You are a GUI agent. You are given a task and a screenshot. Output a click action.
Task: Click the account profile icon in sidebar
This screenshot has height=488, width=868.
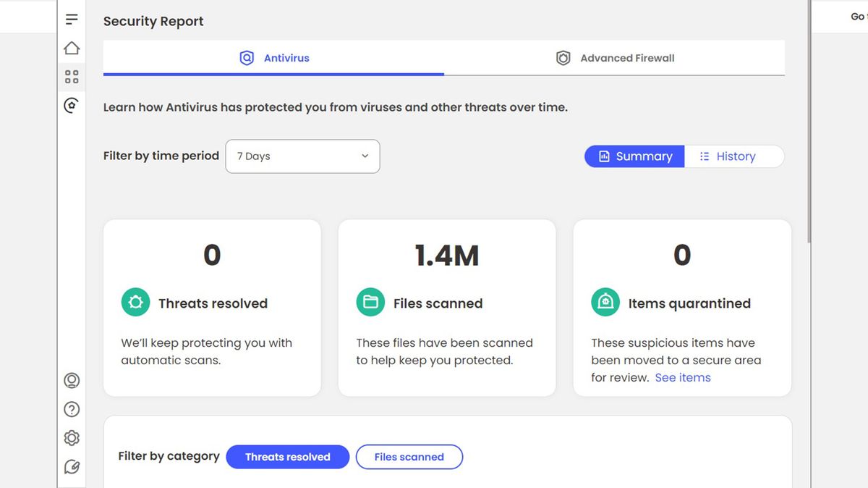[71, 380]
